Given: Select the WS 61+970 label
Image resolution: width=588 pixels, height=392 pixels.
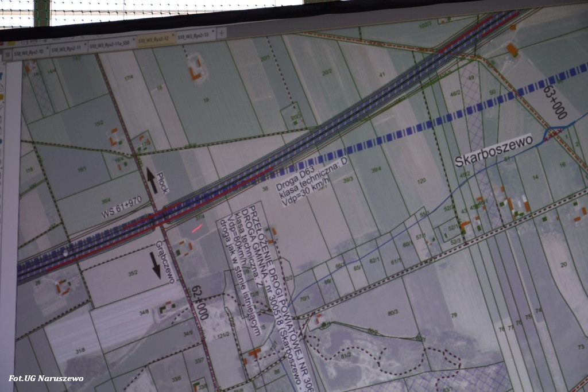Looking at the screenshot, I should [122, 207].
